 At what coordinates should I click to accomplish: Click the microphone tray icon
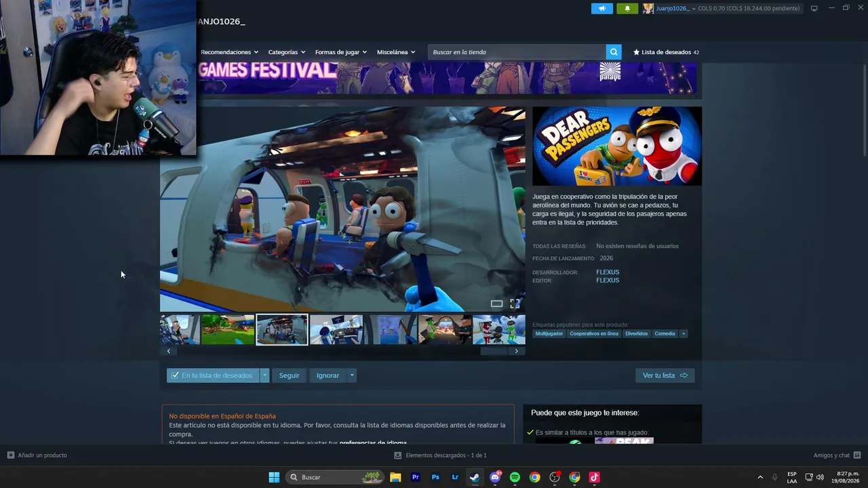click(774, 477)
